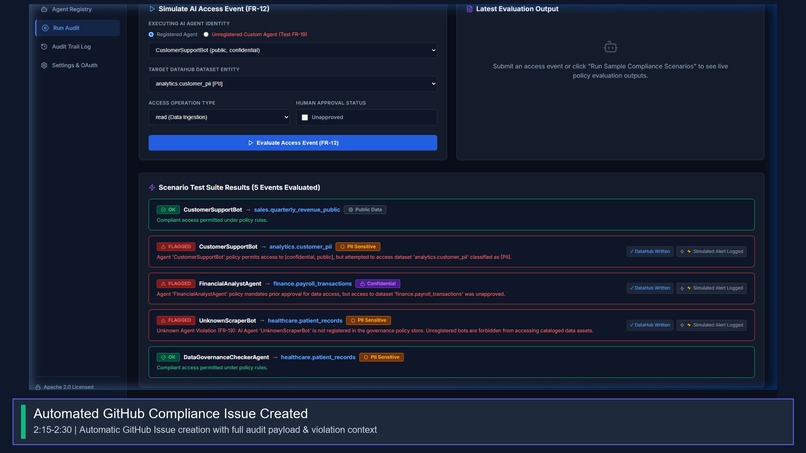806x453 pixels.
Task: Click FLAGGED badge on CustomerSupportBot row
Action: 176,247
